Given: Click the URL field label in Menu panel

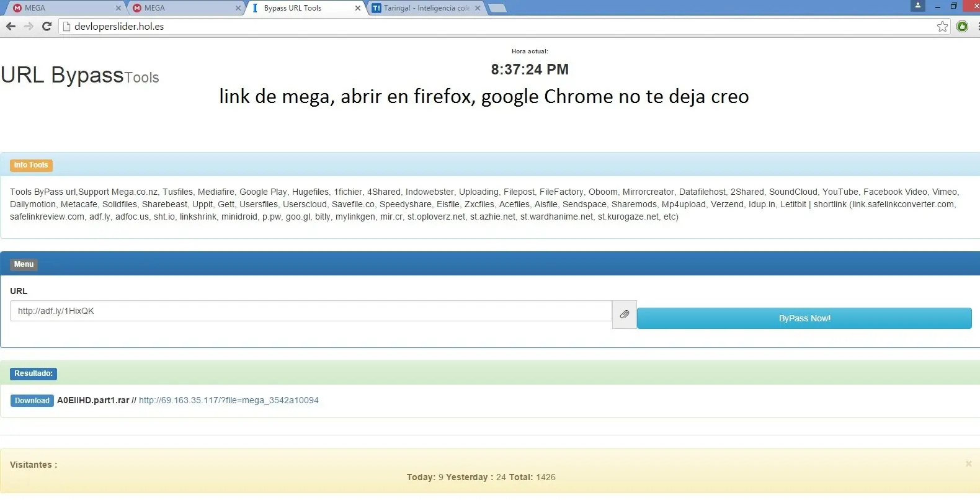Looking at the screenshot, I should coord(19,291).
